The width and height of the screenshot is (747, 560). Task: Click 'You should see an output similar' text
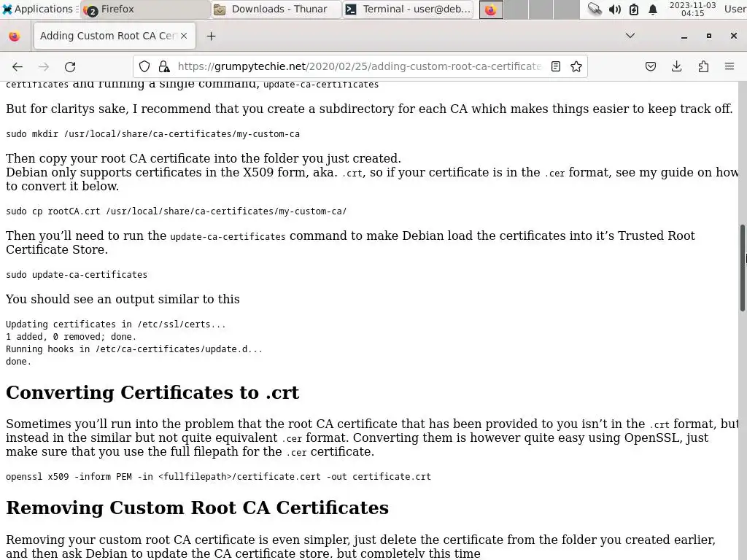click(x=123, y=299)
